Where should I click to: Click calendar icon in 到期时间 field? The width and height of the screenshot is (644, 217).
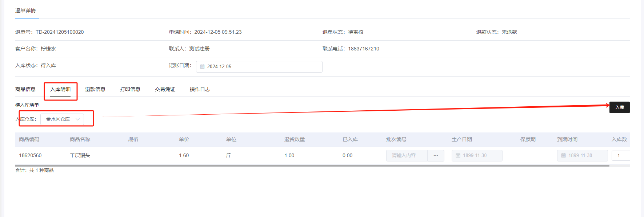(x=563, y=156)
